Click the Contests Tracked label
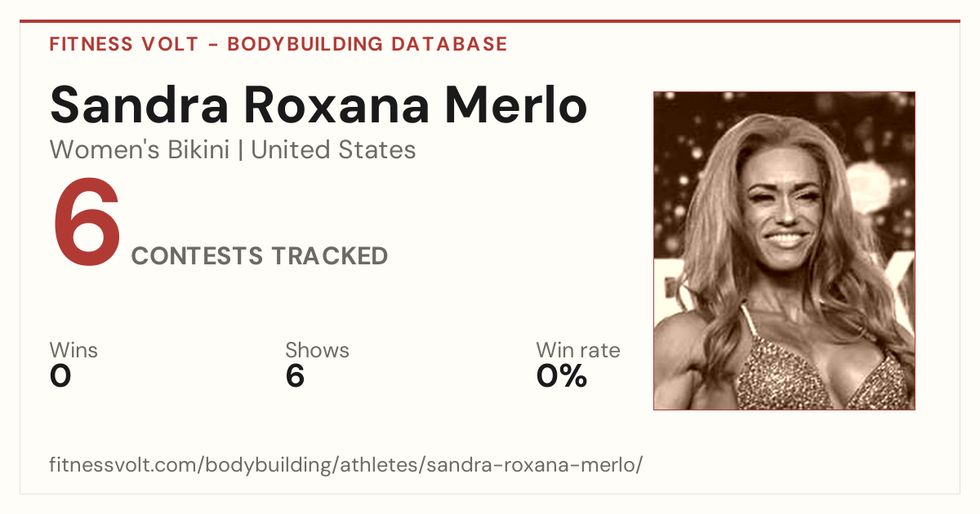The width and height of the screenshot is (980, 514). 260,256
